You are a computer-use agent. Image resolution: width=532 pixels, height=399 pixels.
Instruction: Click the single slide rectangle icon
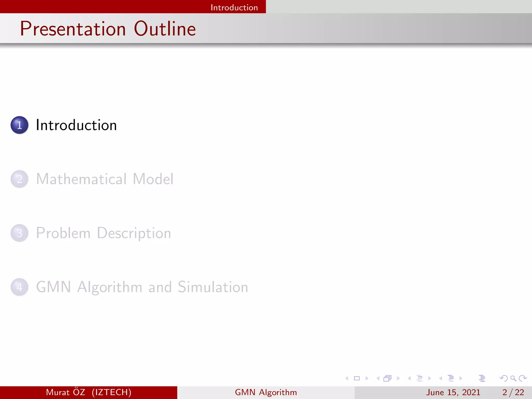pos(357,378)
